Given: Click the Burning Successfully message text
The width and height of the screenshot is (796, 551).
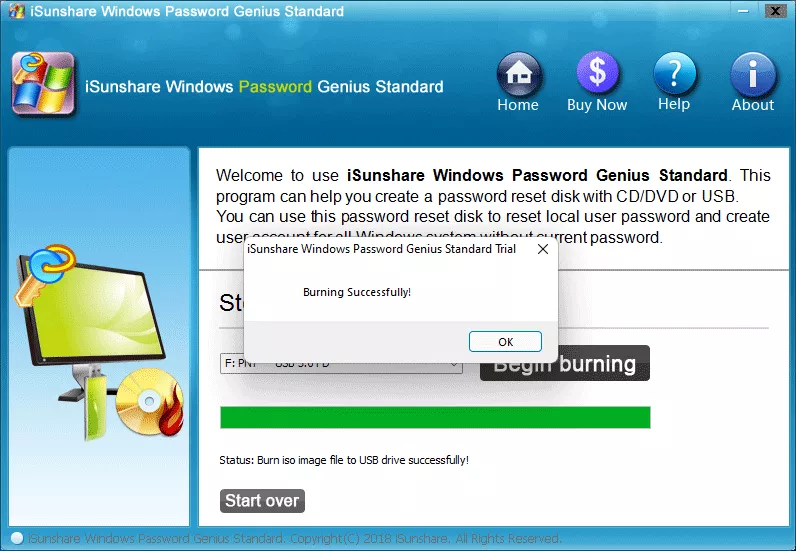Looking at the screenshot, I should [x=357, y=292].
